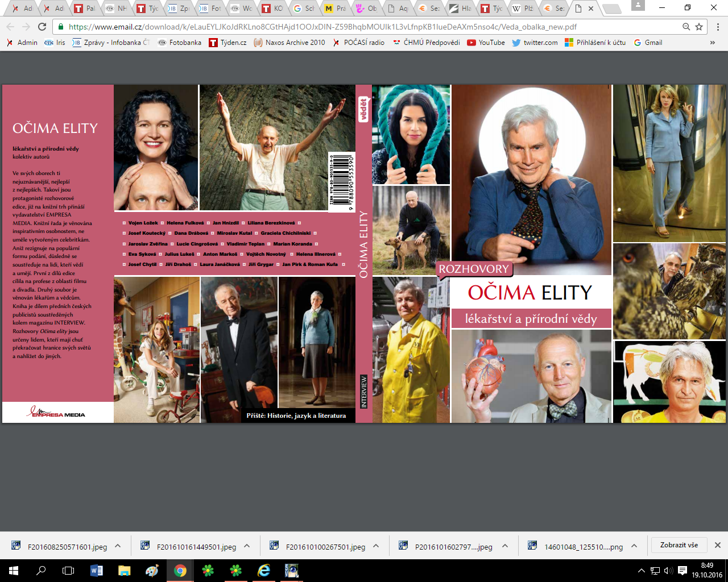Switch to the 'NH' browser tab

pyautogui.click(x=116, y=9)
